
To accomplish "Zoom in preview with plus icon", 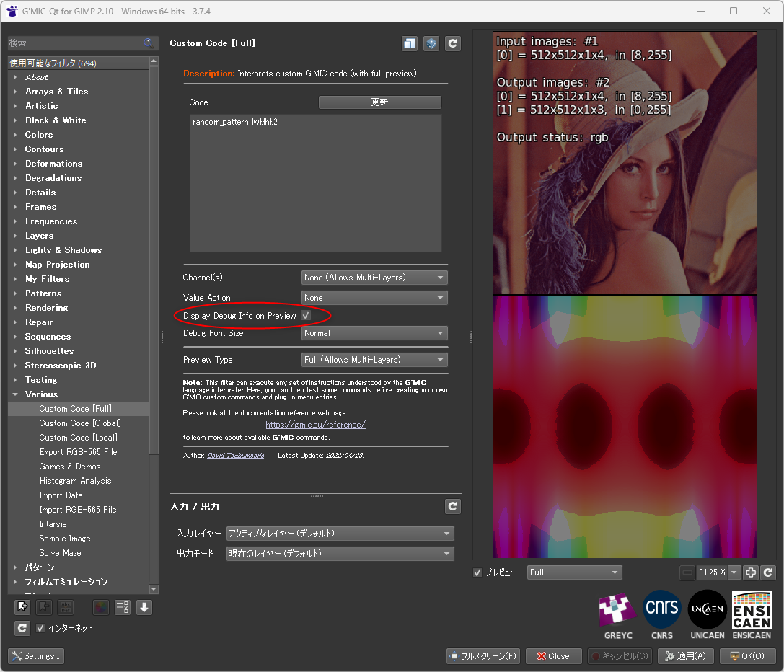I will 750,572.
